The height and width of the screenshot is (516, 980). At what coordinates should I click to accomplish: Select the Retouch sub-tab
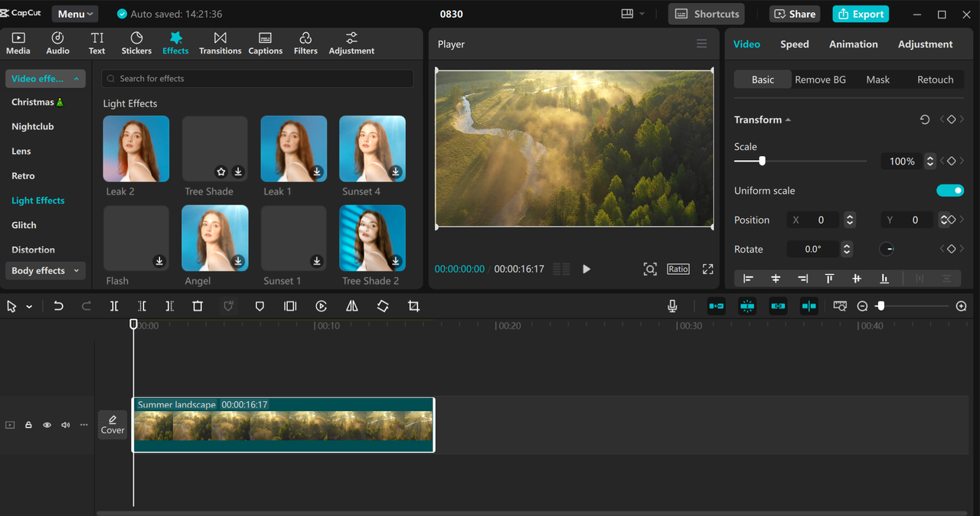click(x=936, y=80)
